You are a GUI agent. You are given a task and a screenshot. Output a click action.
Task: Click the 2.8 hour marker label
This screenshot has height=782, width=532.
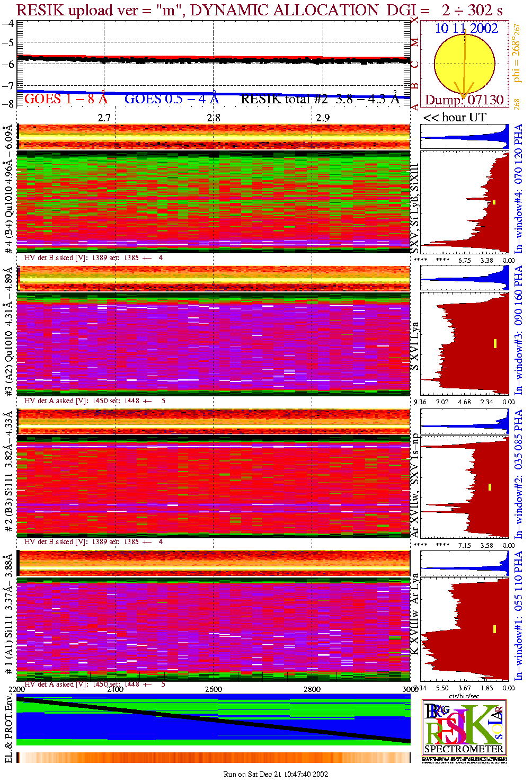point(214,118)
